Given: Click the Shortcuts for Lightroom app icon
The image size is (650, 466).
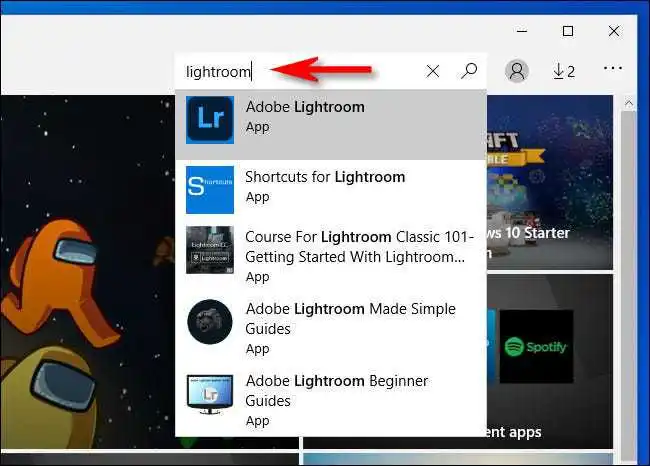Looking at the screenshot, I should [210, 189].
